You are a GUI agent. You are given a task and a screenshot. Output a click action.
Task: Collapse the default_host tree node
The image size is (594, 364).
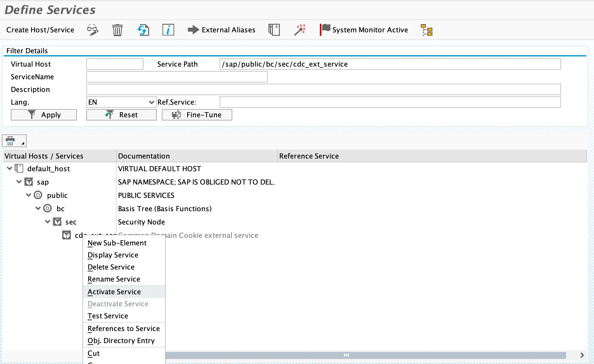pos(10,168)
